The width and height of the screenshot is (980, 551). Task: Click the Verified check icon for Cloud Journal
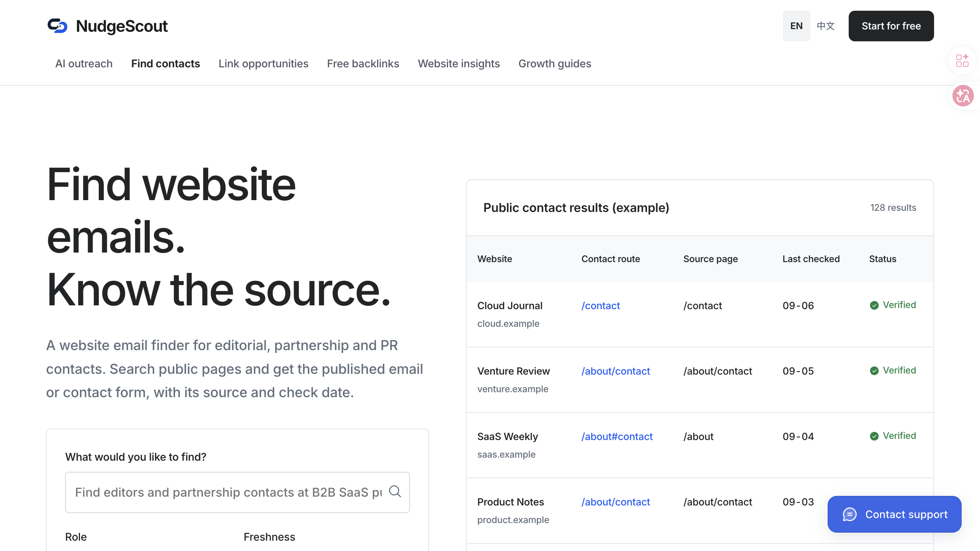[874, 305]
